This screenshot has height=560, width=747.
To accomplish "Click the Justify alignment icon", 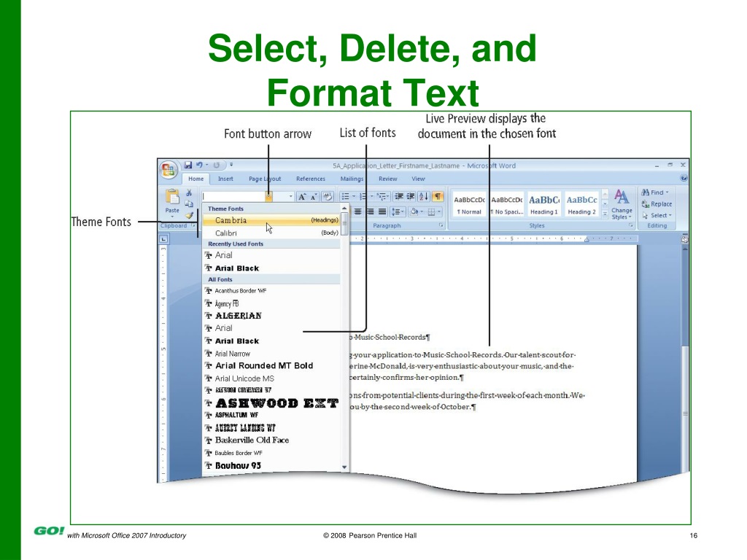I will pyautogui.click(x=382, y=211).
